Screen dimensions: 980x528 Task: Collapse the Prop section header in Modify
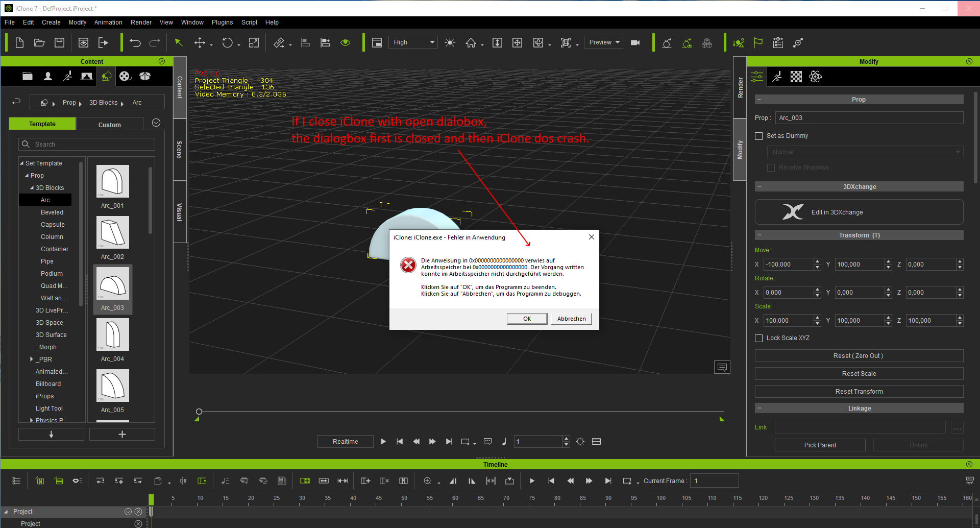[x=759, y=100]
